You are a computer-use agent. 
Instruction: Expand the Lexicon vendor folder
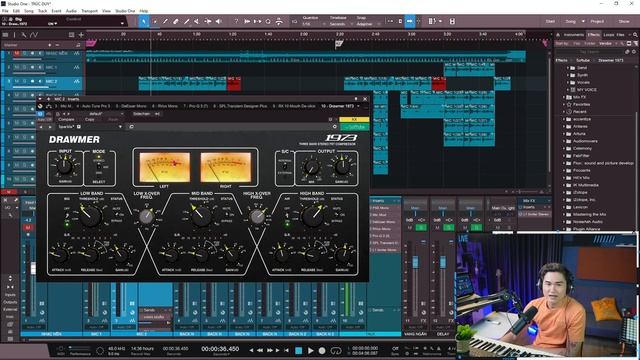pyautogui.click(x=564, y=207)
